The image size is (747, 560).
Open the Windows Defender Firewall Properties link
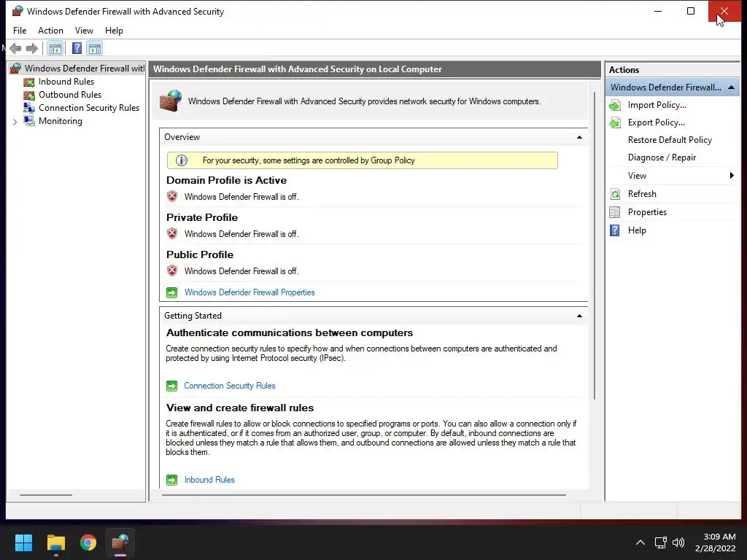[x=249, y=292]
